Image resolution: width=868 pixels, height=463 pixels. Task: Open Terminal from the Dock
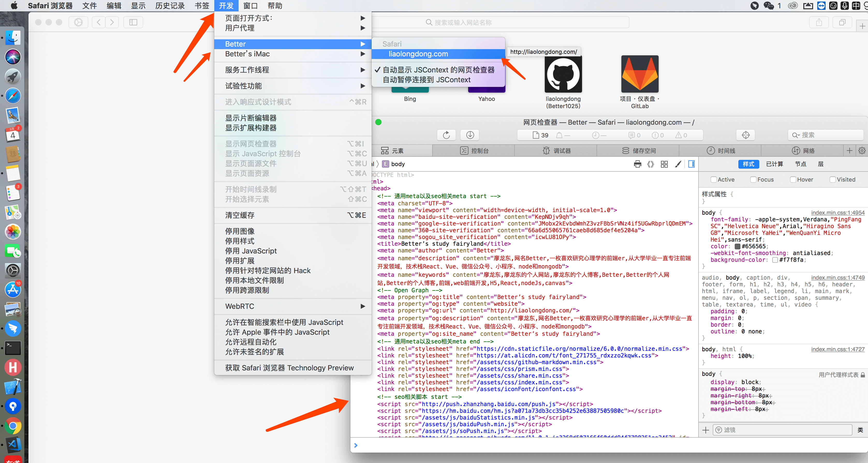tap(13, 348)
